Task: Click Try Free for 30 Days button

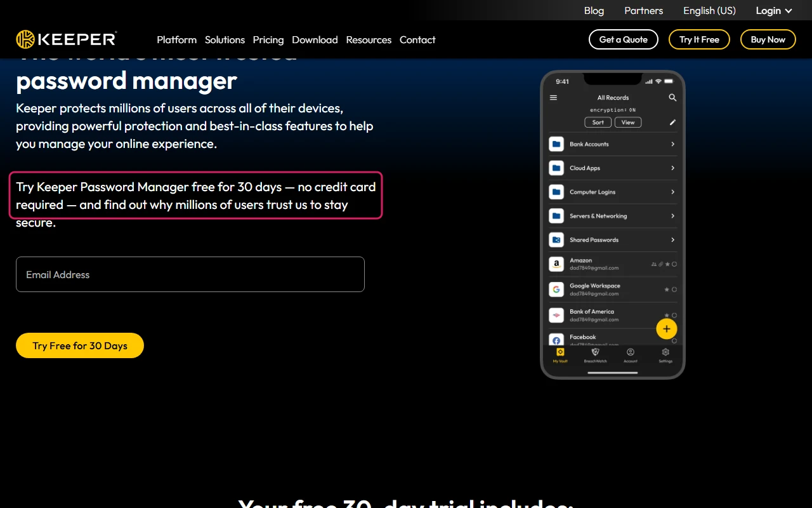Action: [80, 345]
